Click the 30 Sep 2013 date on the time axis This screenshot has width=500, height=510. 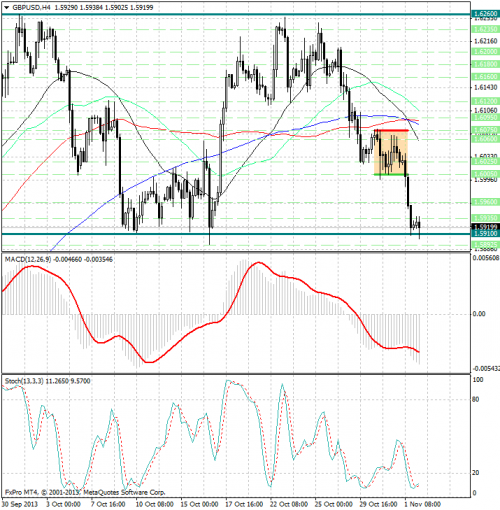(x=20, y=504)
